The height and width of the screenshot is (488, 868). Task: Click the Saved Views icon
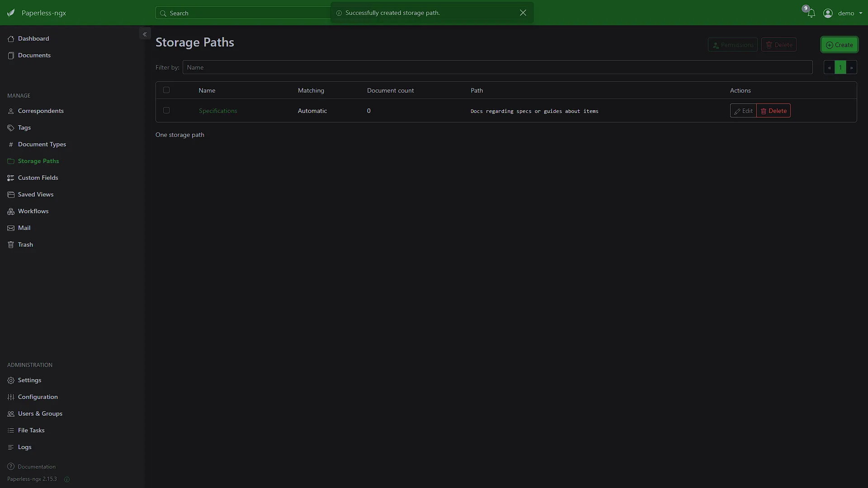click(11, 195)
